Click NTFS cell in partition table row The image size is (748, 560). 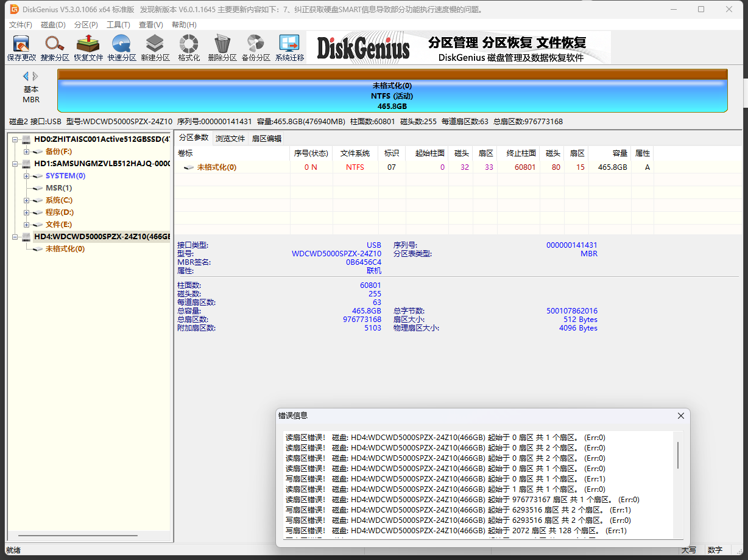355,167
